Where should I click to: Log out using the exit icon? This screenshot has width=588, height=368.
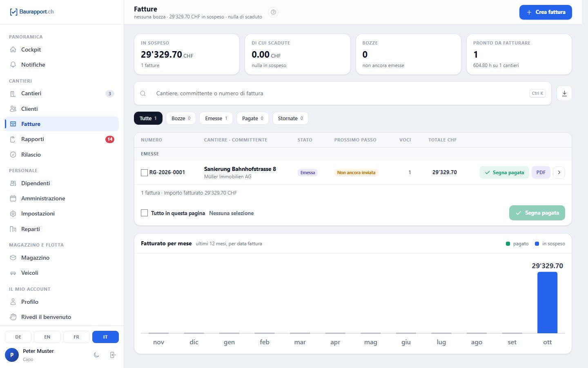point(113,355)
